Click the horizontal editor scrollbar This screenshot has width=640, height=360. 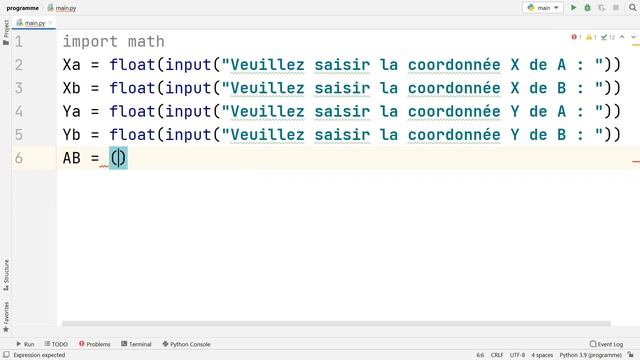[x=336, y=324]
